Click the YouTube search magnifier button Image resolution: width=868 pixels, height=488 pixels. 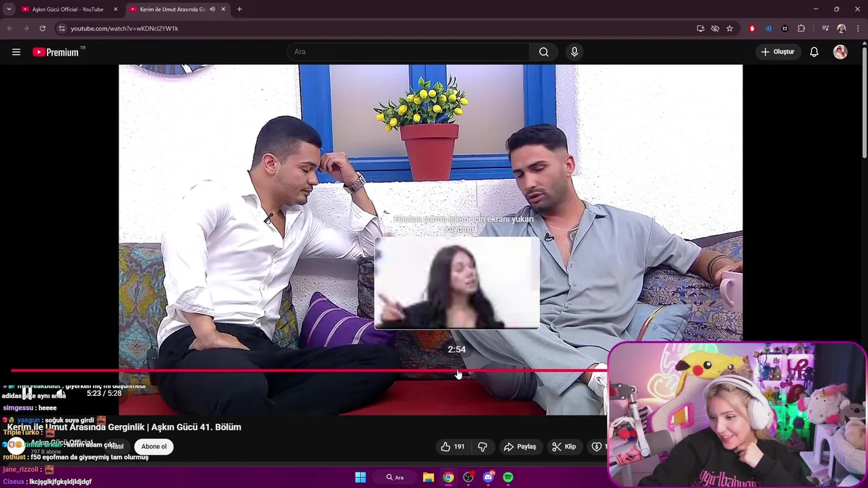pyautogui.click(x=544, y=52)
